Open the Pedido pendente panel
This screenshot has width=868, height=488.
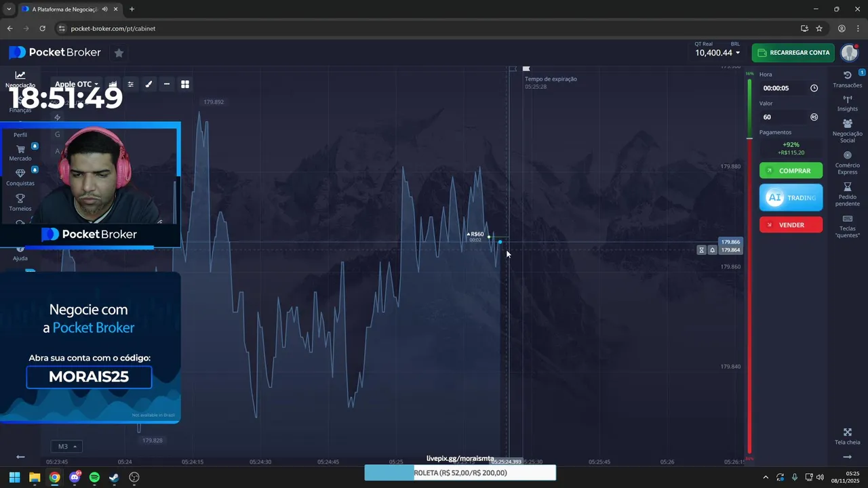(847, 195)
